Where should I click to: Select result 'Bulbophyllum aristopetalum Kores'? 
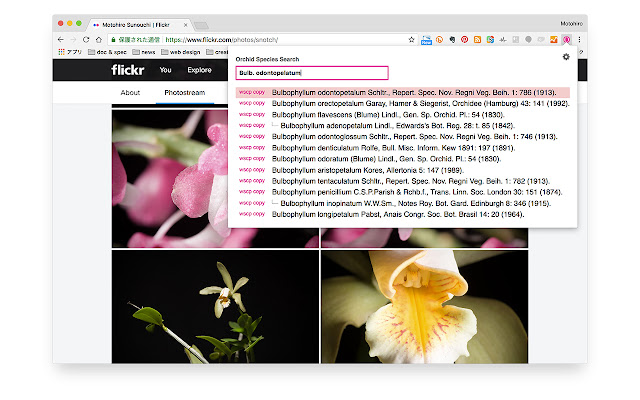[x=368, y=170]
